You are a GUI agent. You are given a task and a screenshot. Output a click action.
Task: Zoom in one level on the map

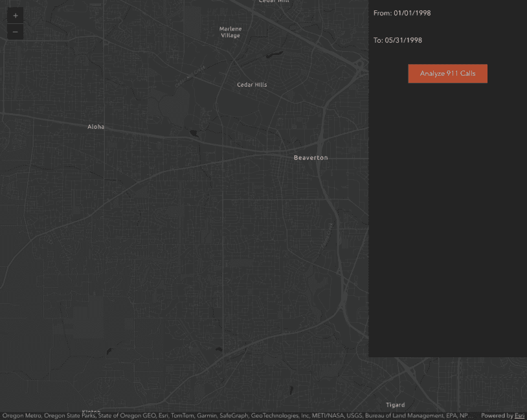pos(15,14)
